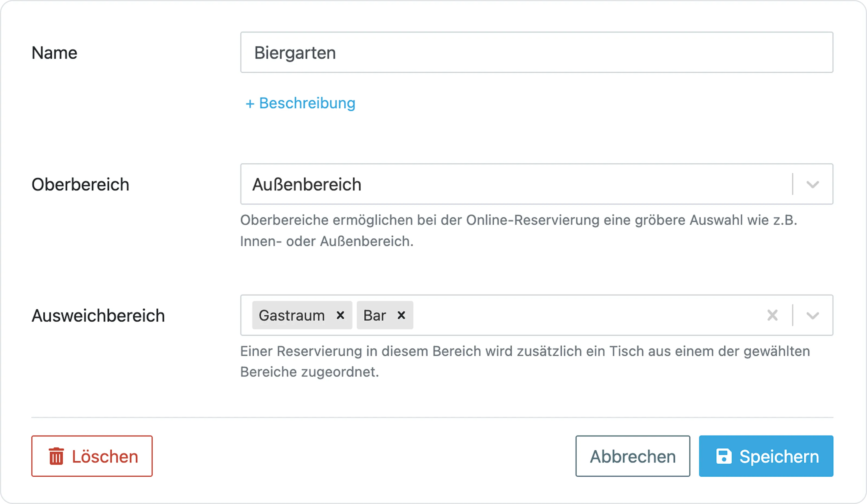Screen dimensions: 867x504
Task: Add a description via + Beschreibung link
Action: pos(300,103)
